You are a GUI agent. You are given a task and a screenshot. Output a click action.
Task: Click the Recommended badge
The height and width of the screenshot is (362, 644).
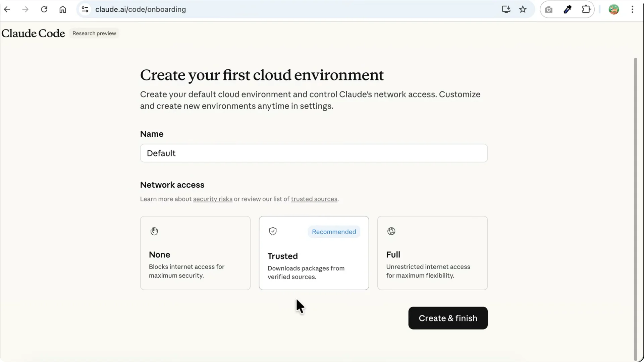click(334, 232)
